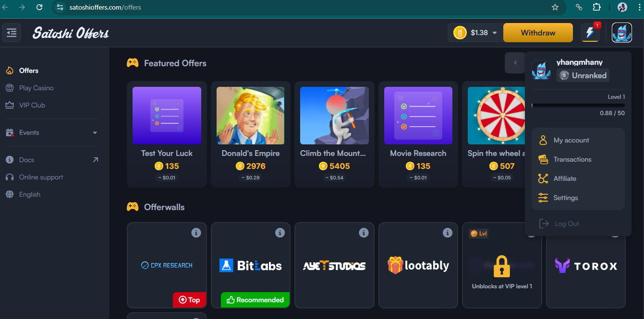
Task: Open the lightning bolt notifications icon
Action: (x=590, y=33)
